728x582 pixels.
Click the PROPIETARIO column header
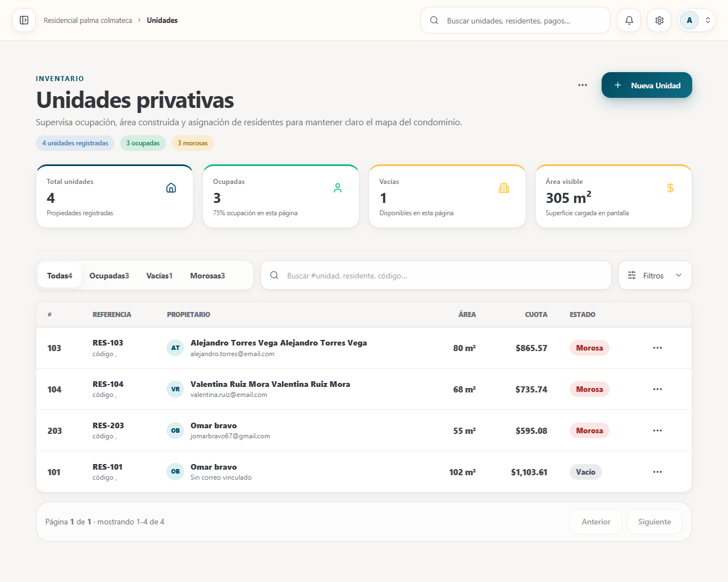[188, 315]
